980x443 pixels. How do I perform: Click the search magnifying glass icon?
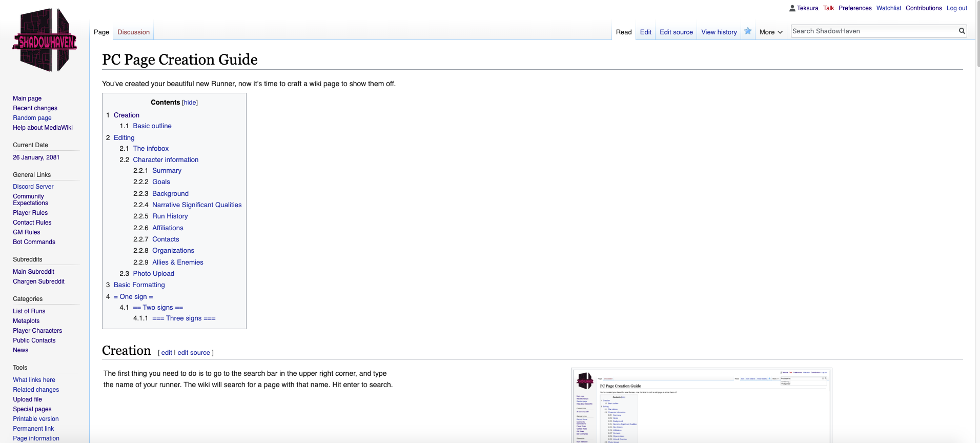pos(962,31)
